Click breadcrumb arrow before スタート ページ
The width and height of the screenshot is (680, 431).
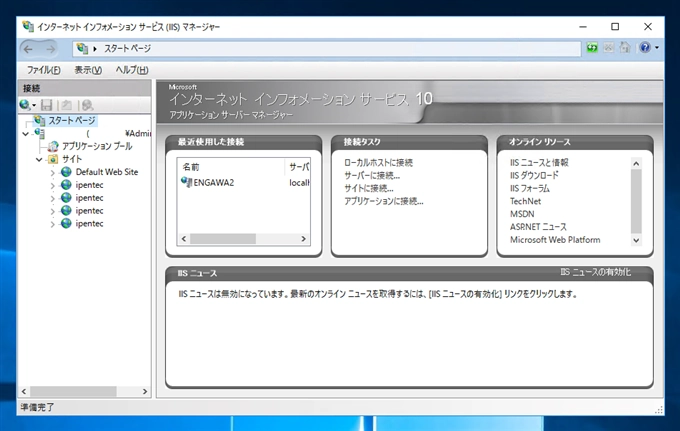[x=95, y=49]
